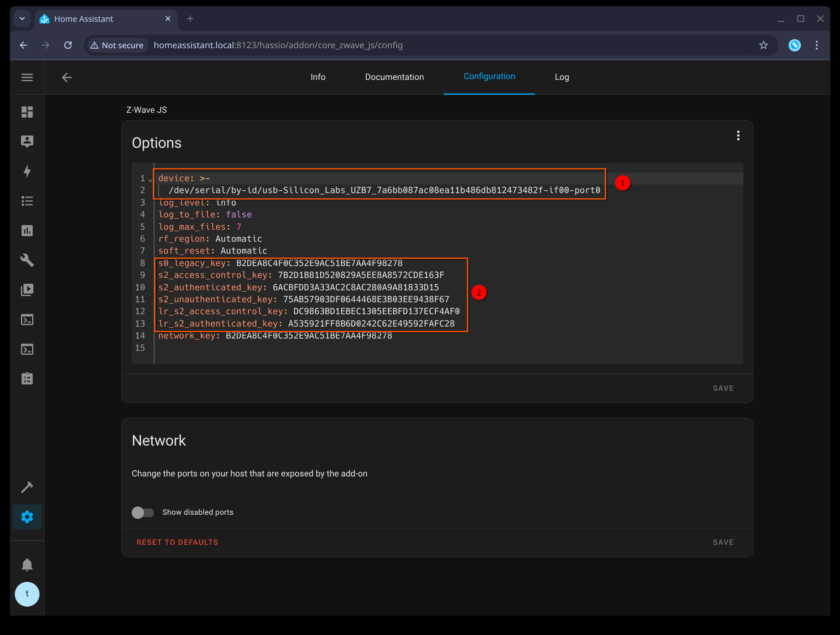The width and height of the screenshot is (840, 635).
Task: Click the s2_authenticated_key line
Action: (x=298, y=287)
